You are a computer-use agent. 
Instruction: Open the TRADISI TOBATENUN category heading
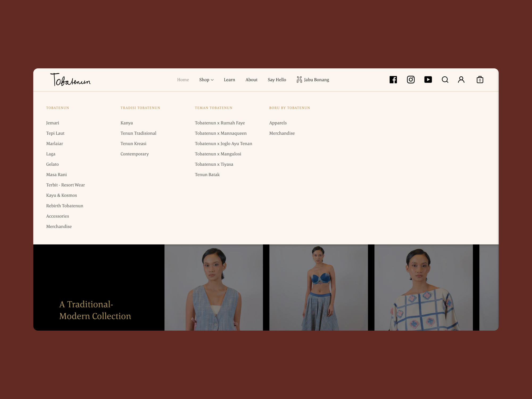click(x=140, y=108)
